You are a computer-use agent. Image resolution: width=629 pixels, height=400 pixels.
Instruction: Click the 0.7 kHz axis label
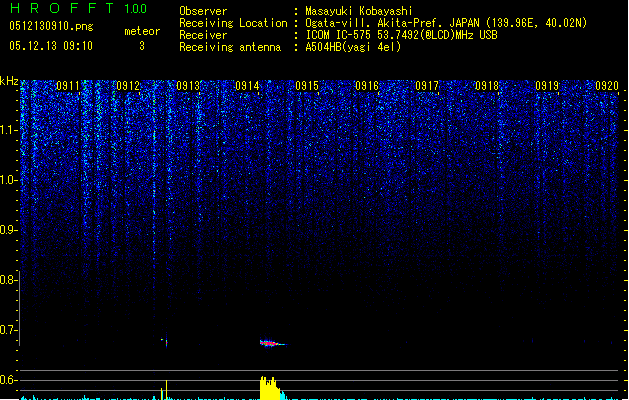tap(8, 330)
